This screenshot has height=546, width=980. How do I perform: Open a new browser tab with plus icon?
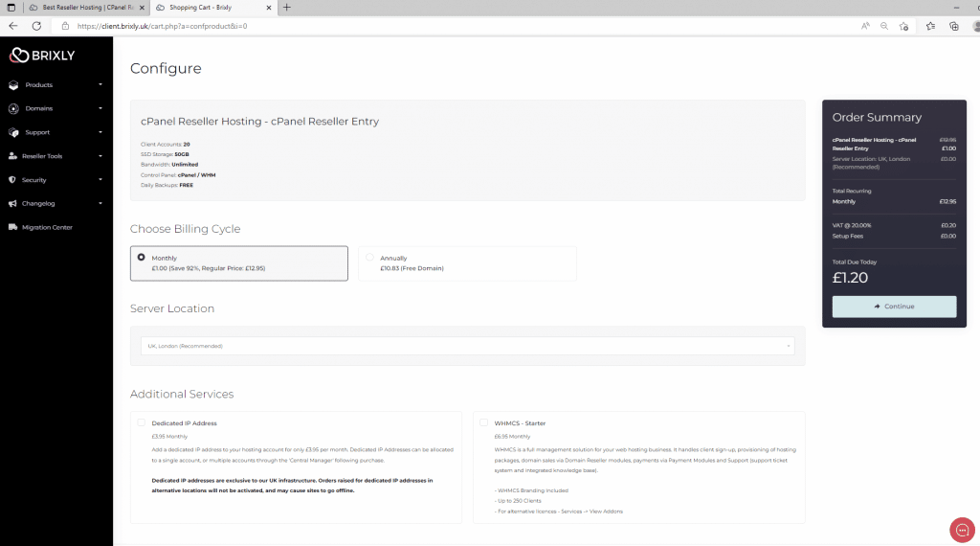point(287,8)
